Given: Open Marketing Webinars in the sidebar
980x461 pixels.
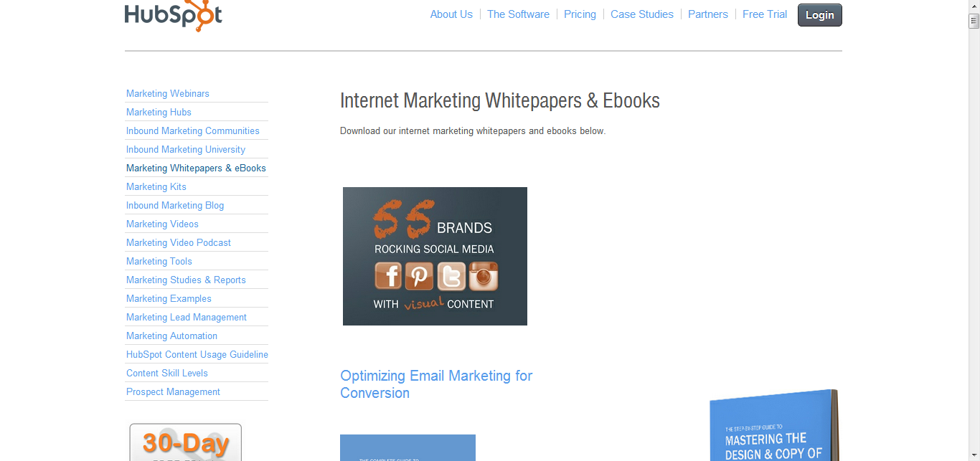Looking at the screenshot, I should (x=168, y=93).
